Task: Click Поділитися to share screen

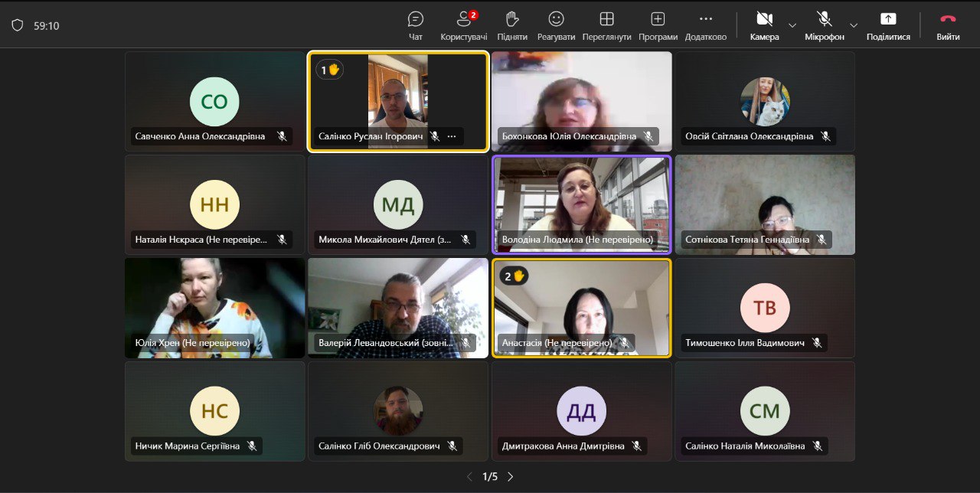Action: click(888, 24)
